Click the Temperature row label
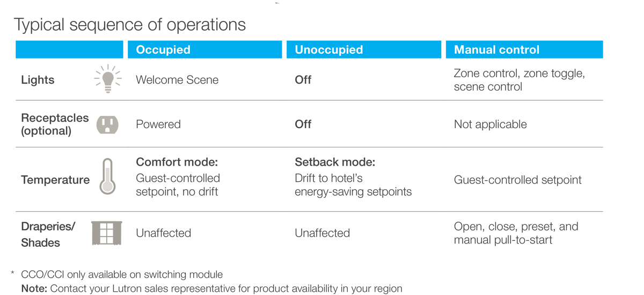This screenshot has width=644, height=295. [x=55, y=180]
